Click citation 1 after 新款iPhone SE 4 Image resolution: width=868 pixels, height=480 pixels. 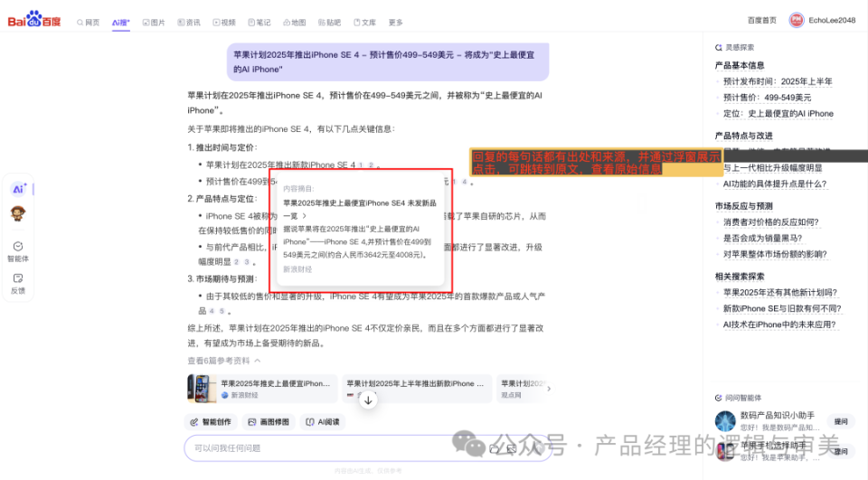point(361,165)
